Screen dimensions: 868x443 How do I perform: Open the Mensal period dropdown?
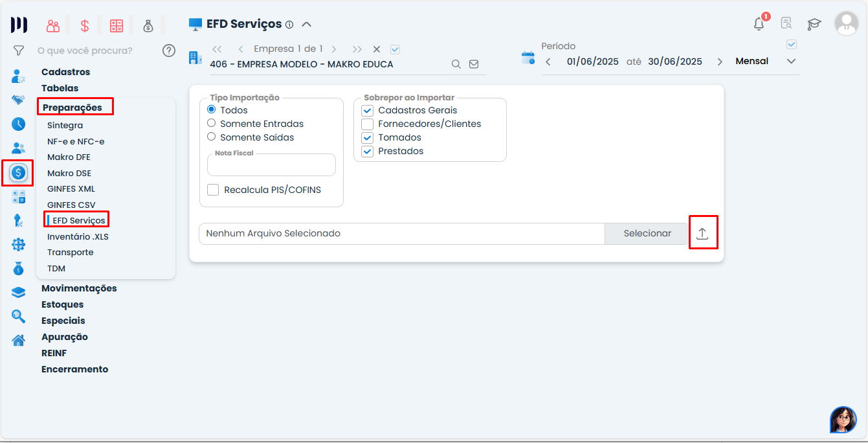[x=790, y=62]
